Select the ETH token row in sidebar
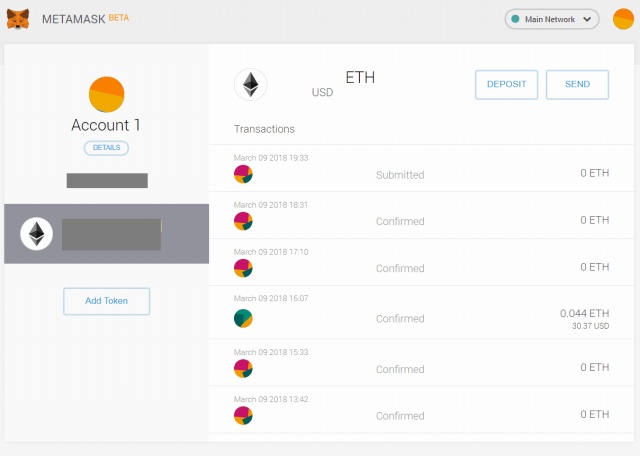The image size is (640, 456). coord(107,234)
